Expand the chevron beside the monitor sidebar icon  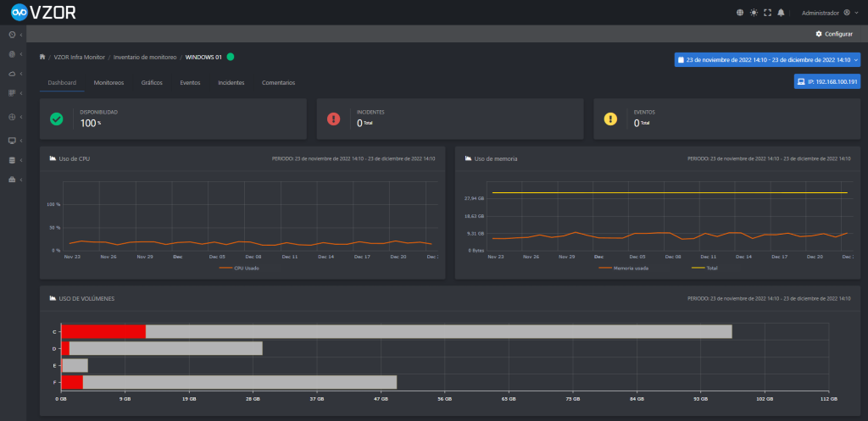pyautogui.click(x=20, y=141)
